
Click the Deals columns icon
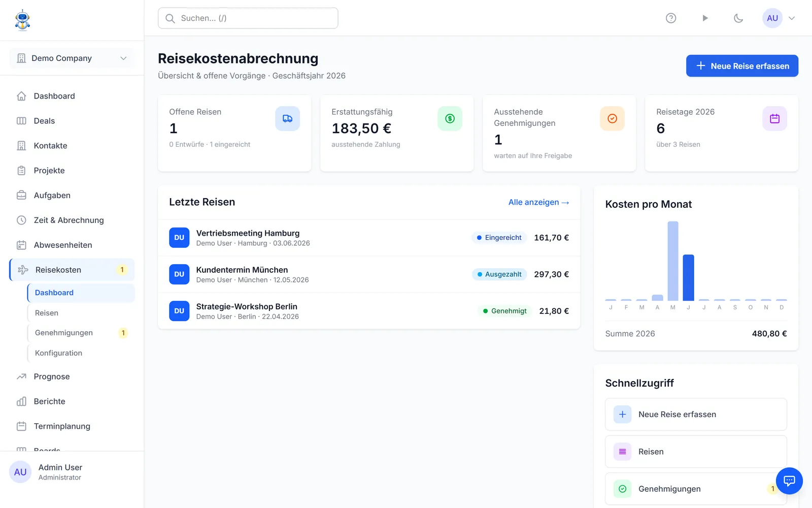click(x=21, y=121)
